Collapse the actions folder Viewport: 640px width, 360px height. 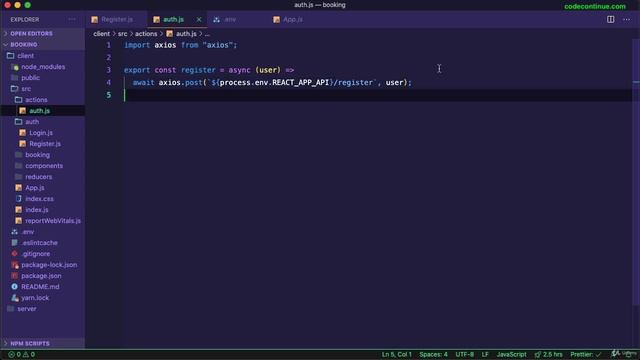click(x=42, y=100)
